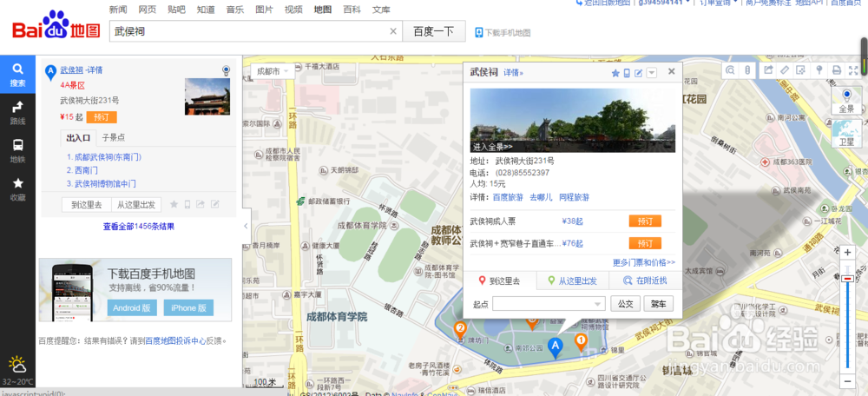Click 下载手机地图 link
The height and width of the screenshot is (396, 868).
click(503, 33)
